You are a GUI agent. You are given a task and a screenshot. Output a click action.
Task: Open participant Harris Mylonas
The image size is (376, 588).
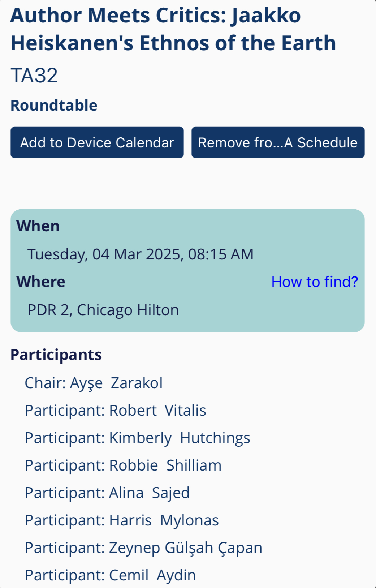(x=121, y=520)
